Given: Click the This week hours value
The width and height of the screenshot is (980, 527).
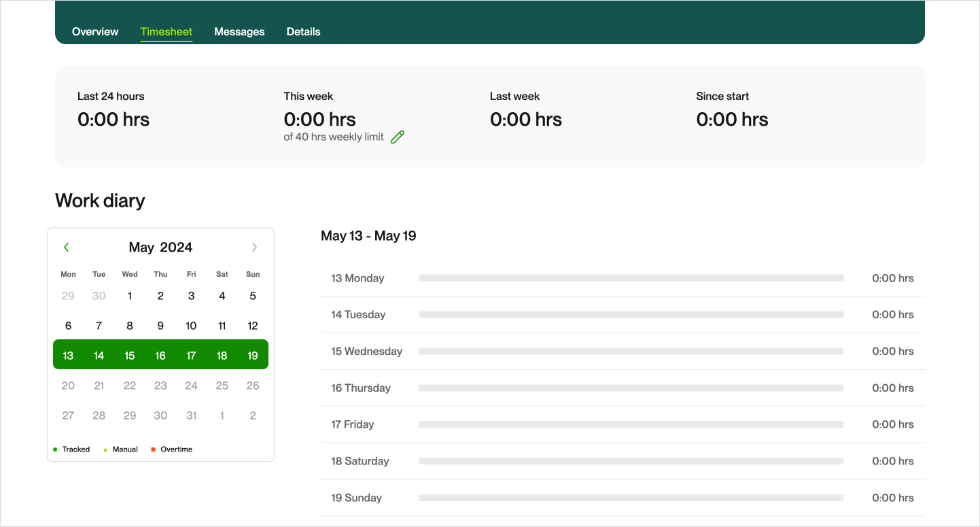Looking at the screenshot, I should click(319, 120).
